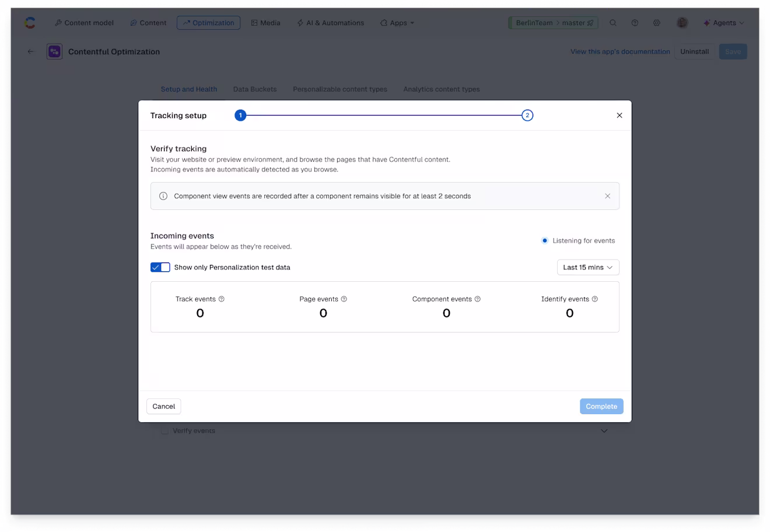This screenshot has width=770, height=532.
Task: Open the help question mark icon
Action: point(635,23)
